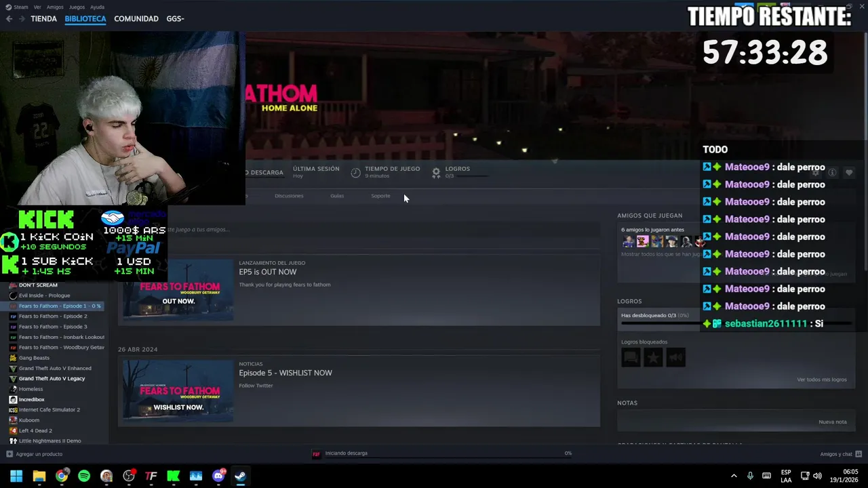Click Fears to Fathom - Ironbark Lookout icon
Viewport: 868px width, 488px height.
pyautogui.click(x=13, y=337)
